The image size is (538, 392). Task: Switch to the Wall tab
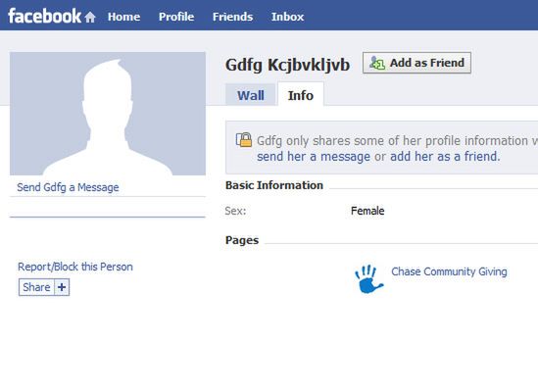(x=251, y=95)
